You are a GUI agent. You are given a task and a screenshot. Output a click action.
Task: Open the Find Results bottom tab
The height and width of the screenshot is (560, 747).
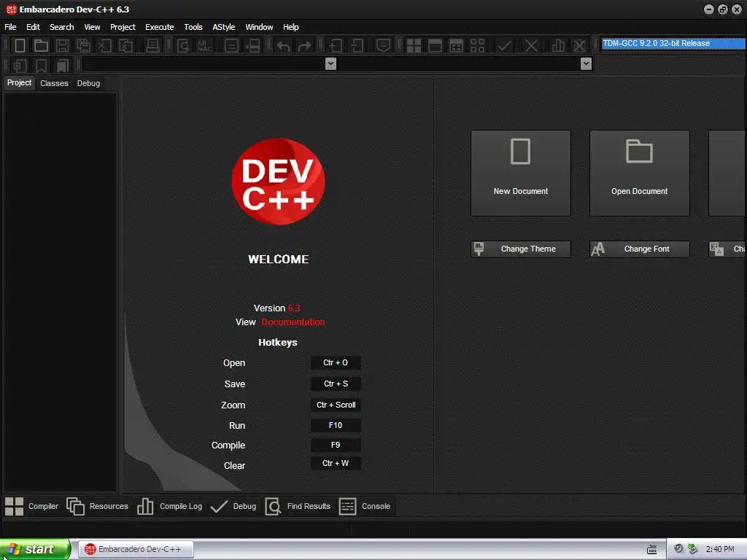click(298, 506)
